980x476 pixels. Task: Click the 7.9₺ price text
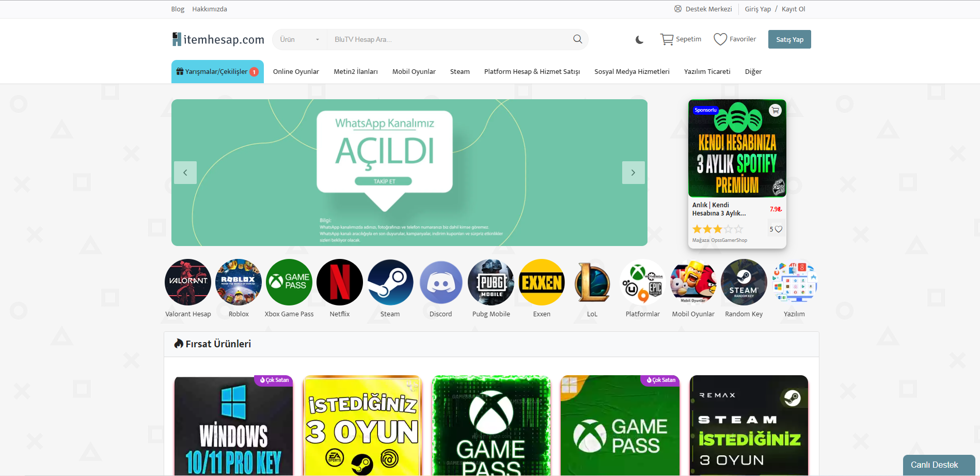[x=776, y=209]
